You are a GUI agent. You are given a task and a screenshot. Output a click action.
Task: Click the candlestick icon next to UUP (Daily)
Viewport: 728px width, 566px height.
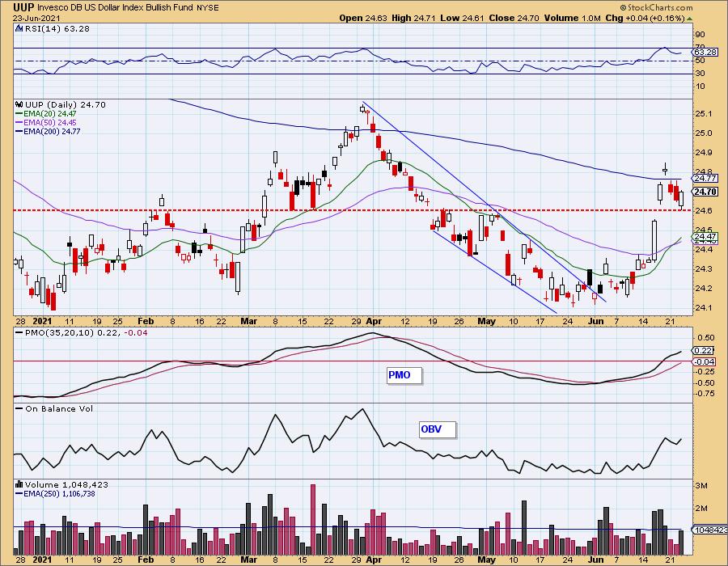[x=19, y=104]
